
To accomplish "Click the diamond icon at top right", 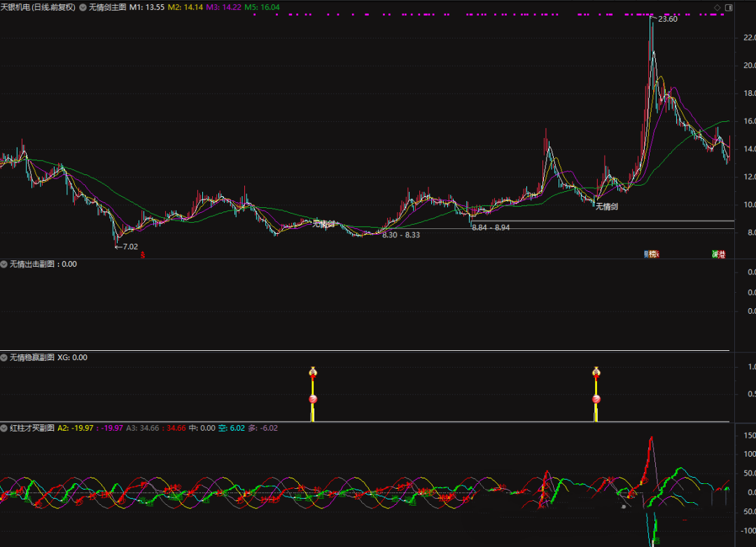I will pyautogui.click(x=717, y=7).
